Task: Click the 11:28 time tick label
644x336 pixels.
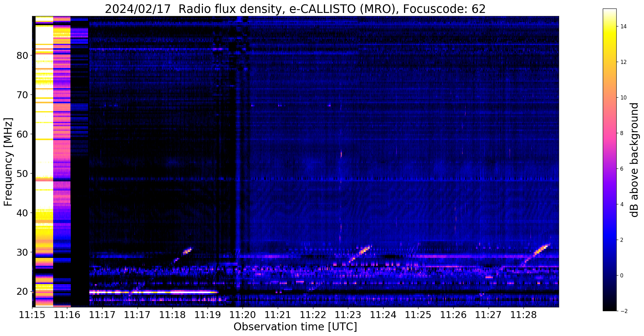Action: tap(524, 315)
